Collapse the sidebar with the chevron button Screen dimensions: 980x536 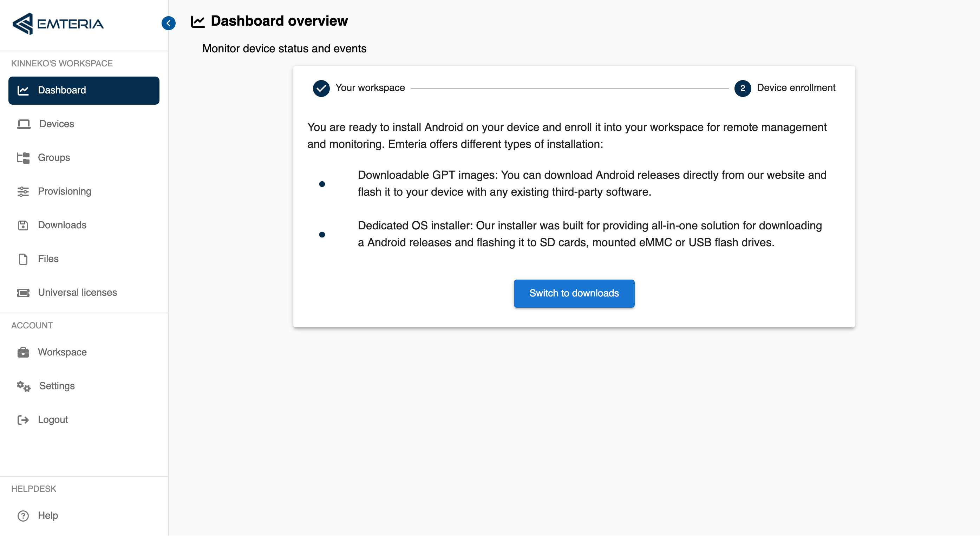point(168,23)
